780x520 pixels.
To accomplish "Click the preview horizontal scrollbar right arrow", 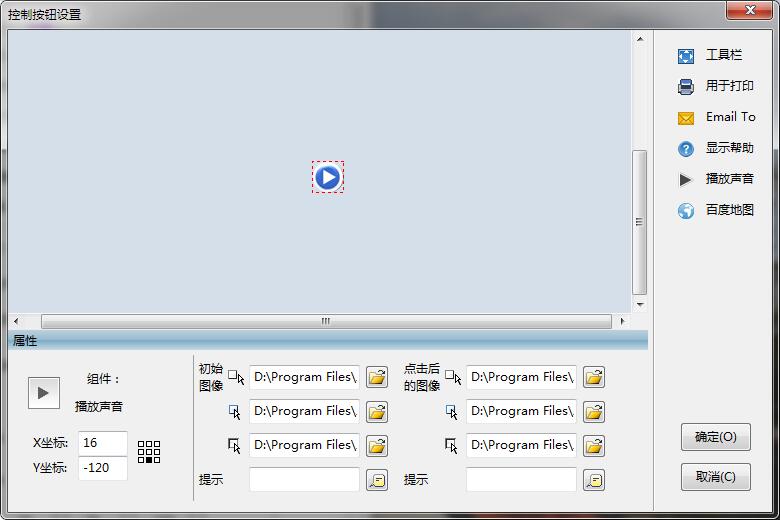I will (622, 321).
